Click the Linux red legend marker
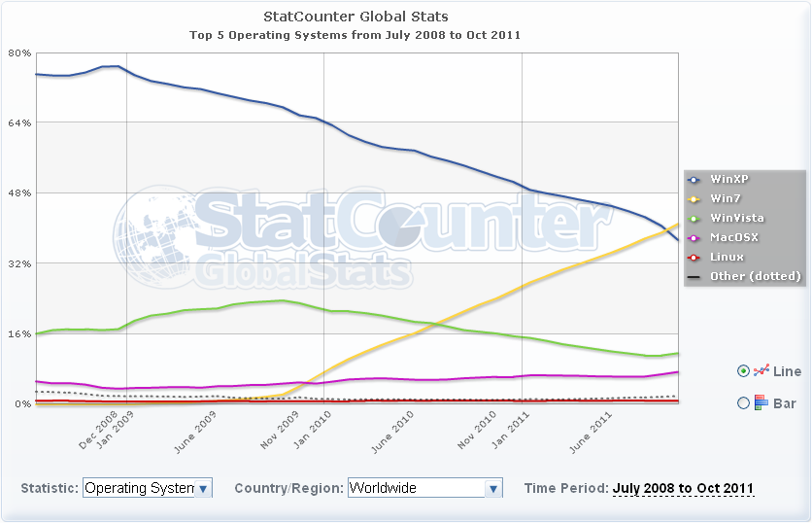This screenshot has width=812, height=523. [694, 258]
